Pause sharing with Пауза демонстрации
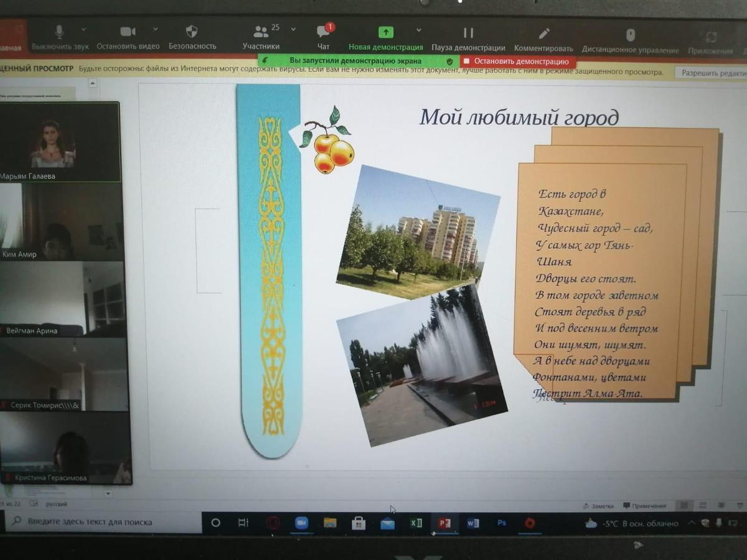This screenshot has height=560, width=747. point(468,33)
